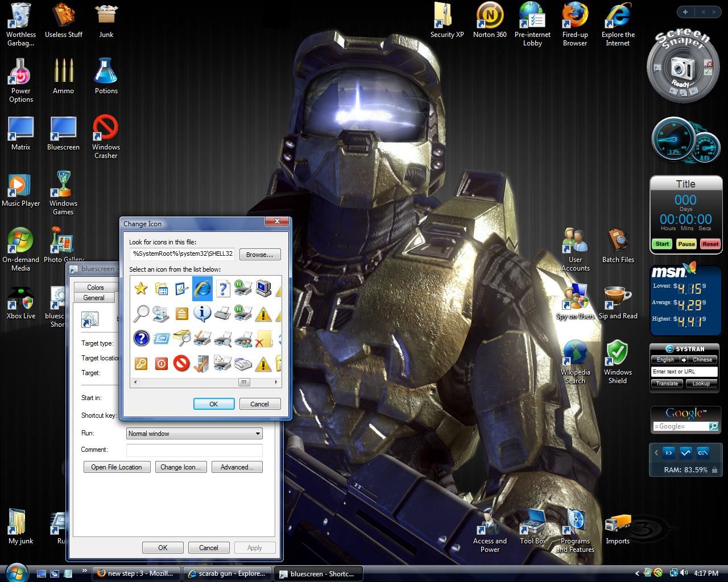Select the magnifying glass icon
This screenshot has height=582, width=728.
tap(141, 313)
